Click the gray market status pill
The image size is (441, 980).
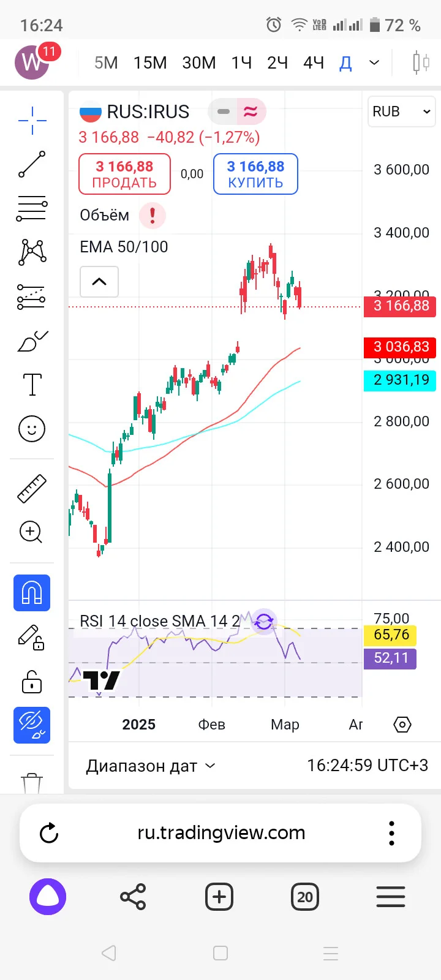(224, 111)
